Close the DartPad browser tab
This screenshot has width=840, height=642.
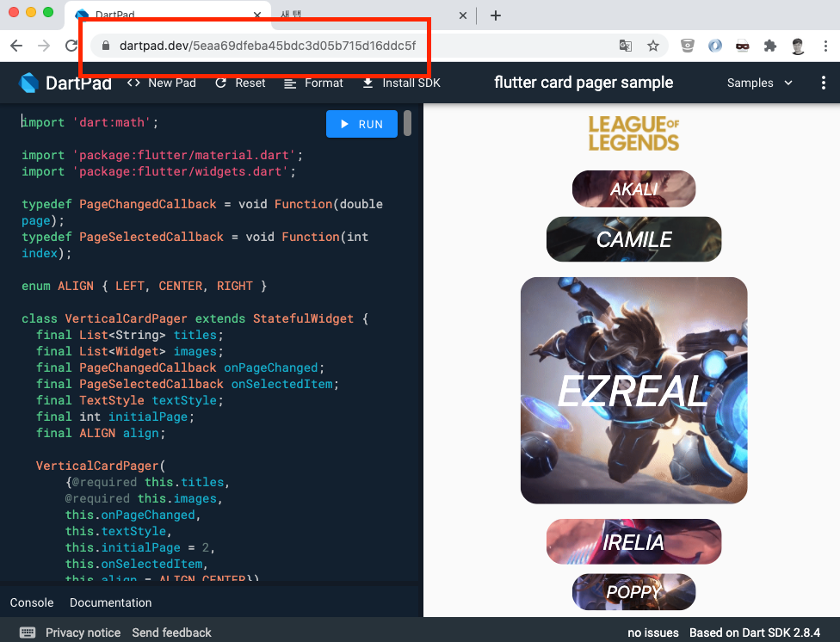(257, 15)
